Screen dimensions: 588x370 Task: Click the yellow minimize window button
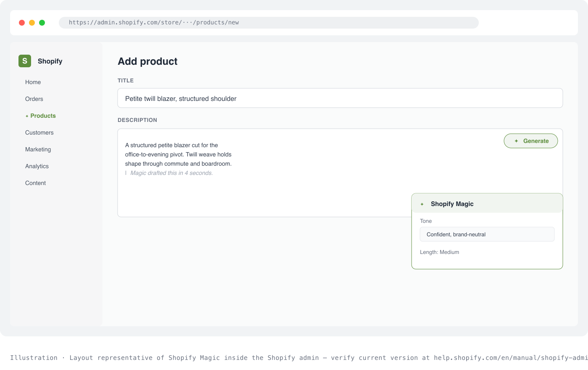32,23
